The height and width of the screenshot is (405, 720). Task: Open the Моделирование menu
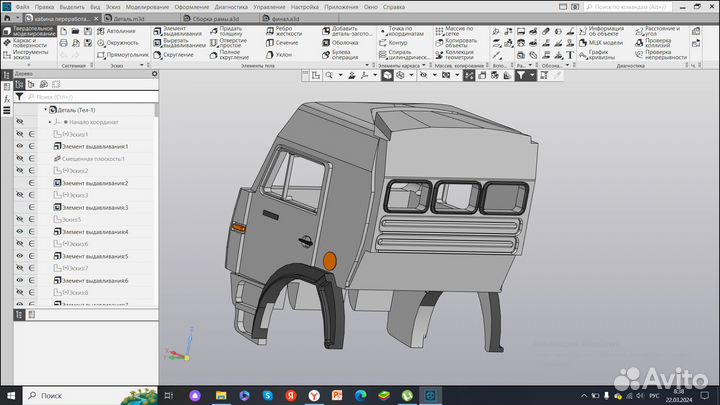(x=146, y=7)
